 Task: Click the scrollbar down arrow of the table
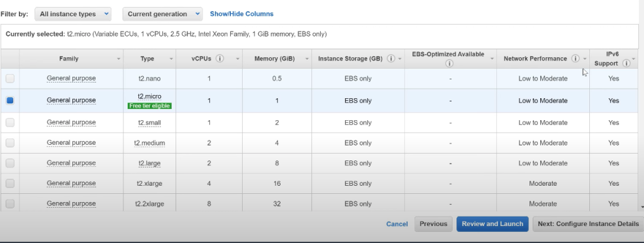click(x=642, y=207)
